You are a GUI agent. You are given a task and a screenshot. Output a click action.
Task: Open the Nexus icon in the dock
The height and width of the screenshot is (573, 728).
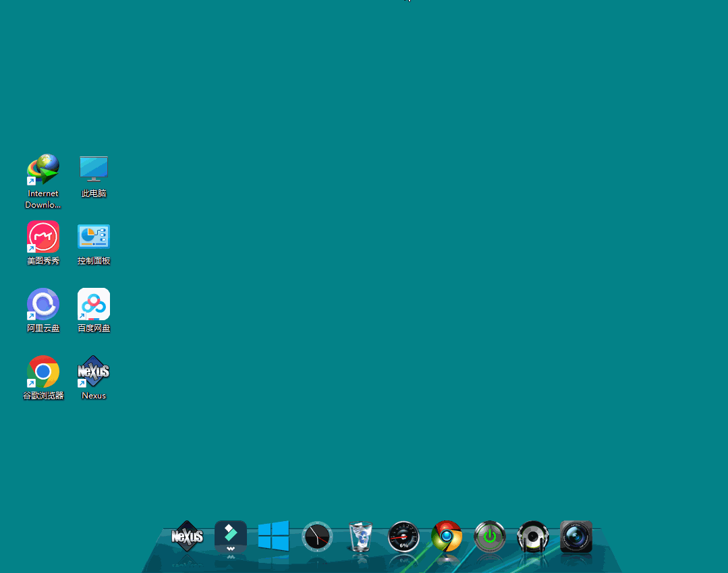pos(187,537)
